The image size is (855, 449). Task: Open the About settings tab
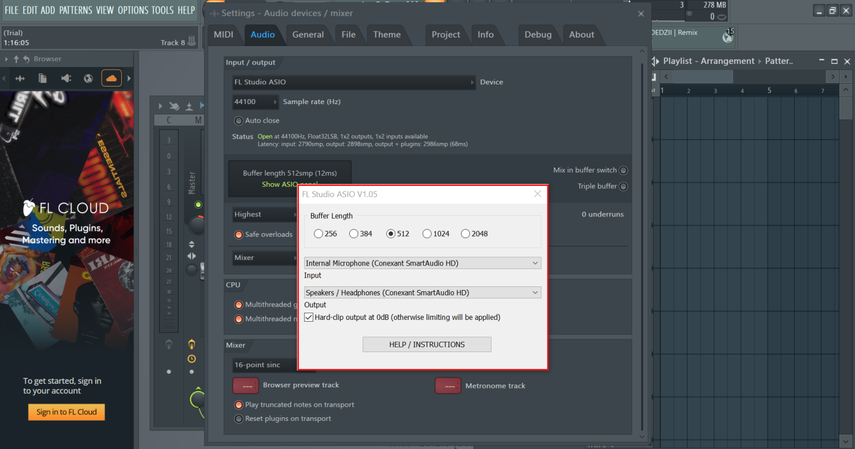[x=581, y=34]
